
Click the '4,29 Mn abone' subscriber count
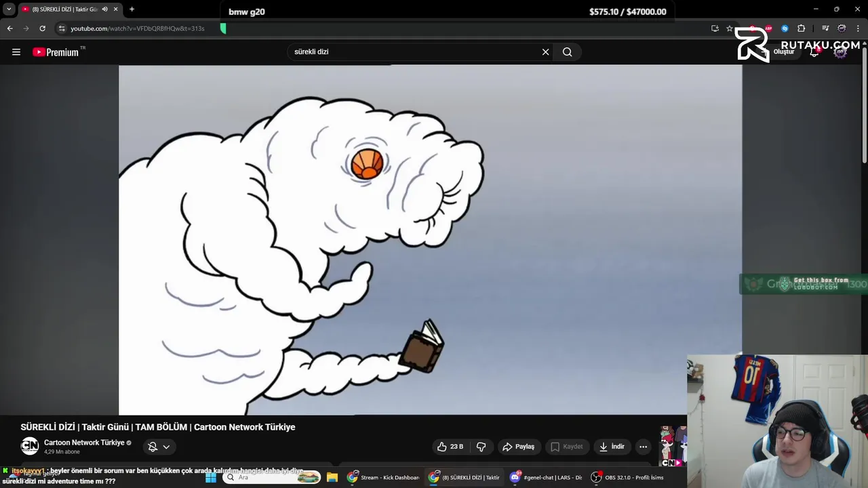[62, 451]
